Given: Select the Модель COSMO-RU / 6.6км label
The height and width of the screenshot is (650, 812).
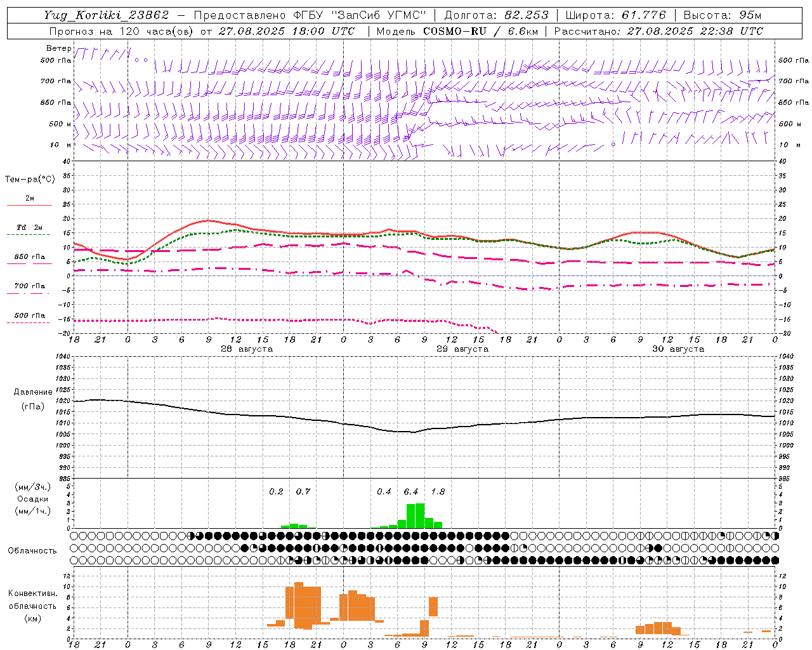Looking at the screenshot, I should pyautogui.click(x=457, y=31).
